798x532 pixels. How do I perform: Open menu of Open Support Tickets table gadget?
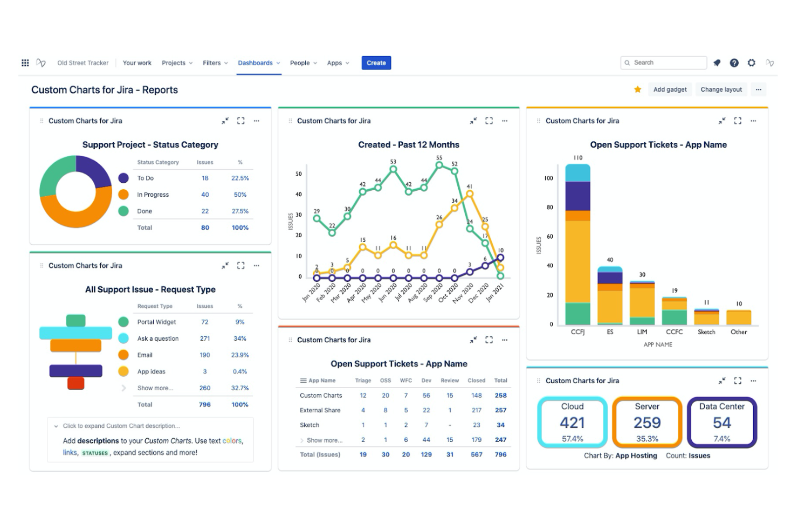pyautogui.click(x=504, y=340)
